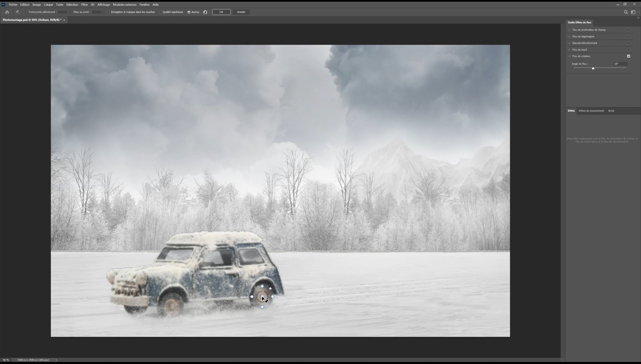Open the Affichage menu

click(103, 5)
